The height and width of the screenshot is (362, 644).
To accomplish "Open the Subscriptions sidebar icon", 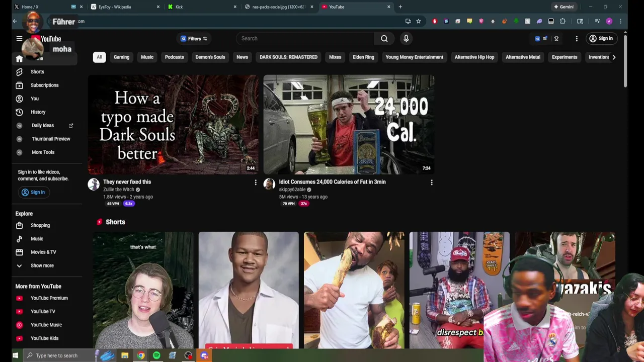I will point(19,85).
